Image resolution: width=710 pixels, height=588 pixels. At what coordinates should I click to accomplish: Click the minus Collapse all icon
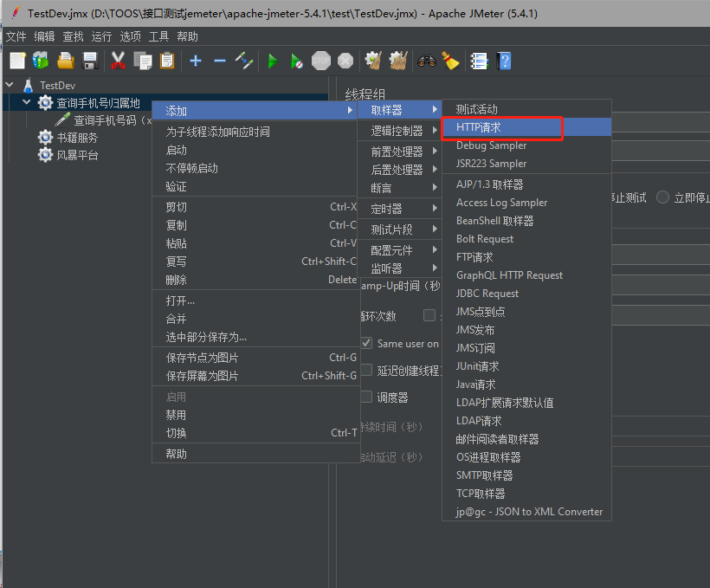click(220, 61)
